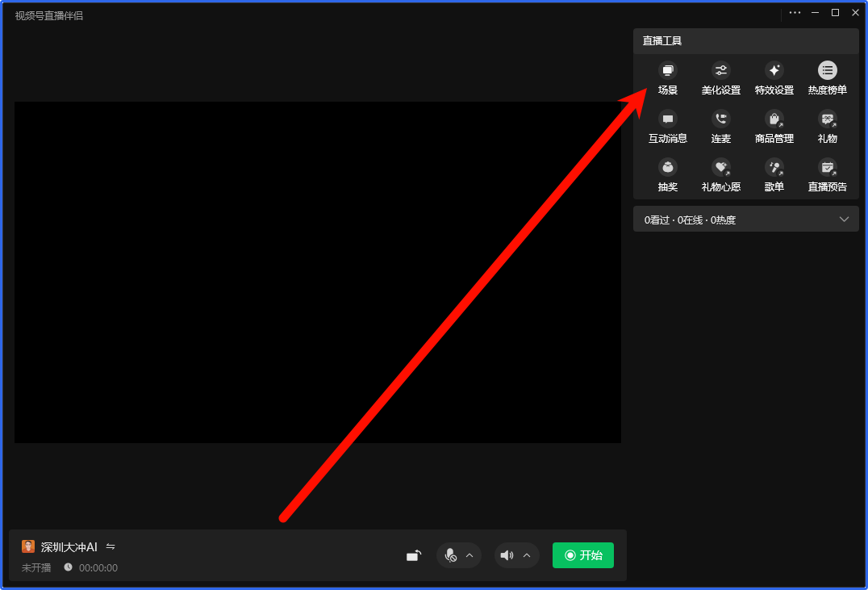
Task: Click the green 开始 start button
Action: (x=582, y=555)
